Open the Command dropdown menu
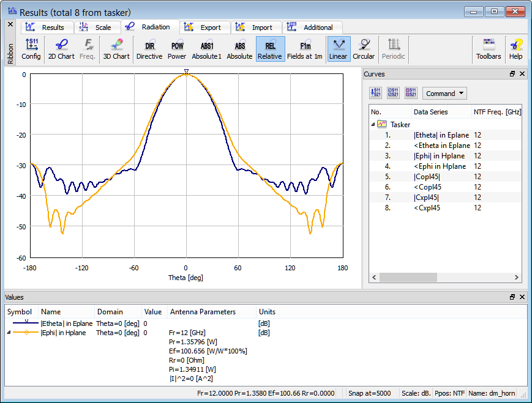This screenshot has height=403, width=532. (x=444, y=94)
